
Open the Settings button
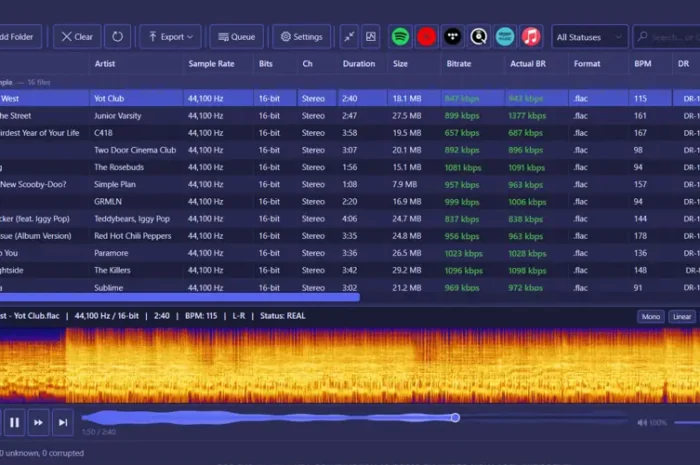[x=301, y=37]
